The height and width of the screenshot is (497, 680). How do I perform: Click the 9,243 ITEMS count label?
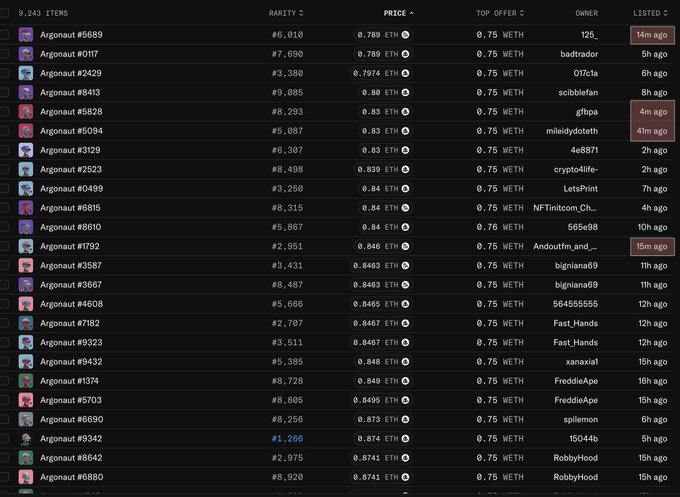pos(43,13)
